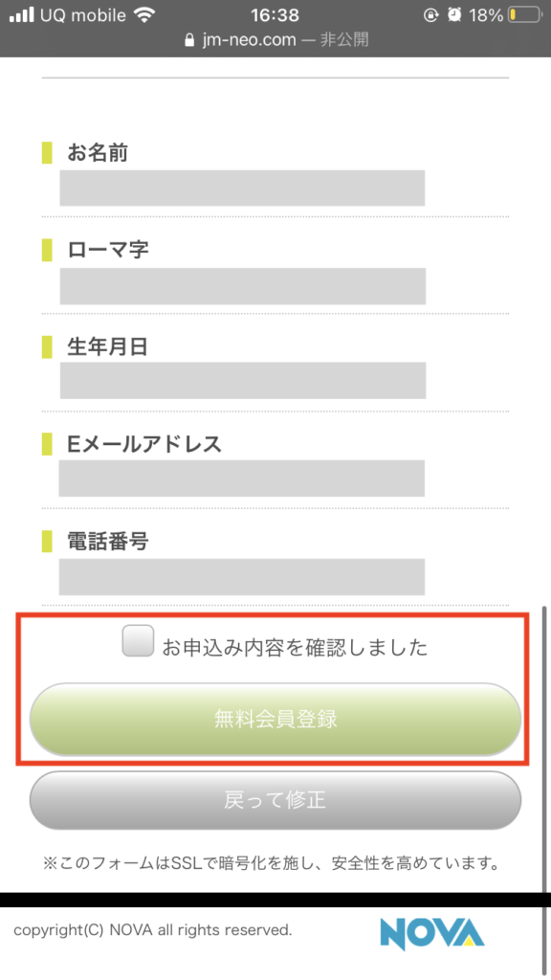Tick the お申込み内容を確認しました checkbox

pyautogui.click(x=138, y=640)
